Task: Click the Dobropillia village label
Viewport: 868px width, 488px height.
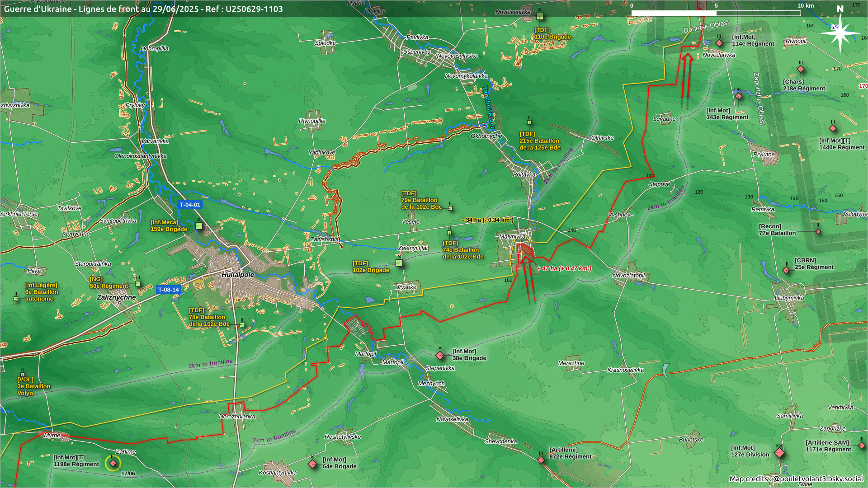Action: coord(155,48)
